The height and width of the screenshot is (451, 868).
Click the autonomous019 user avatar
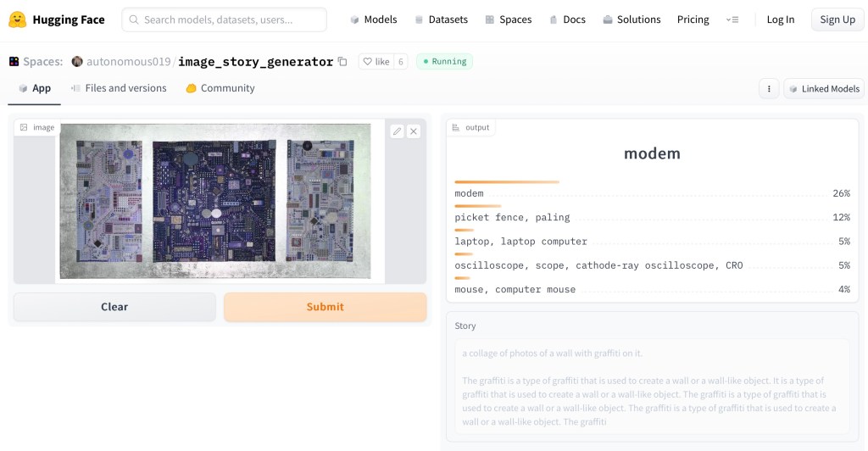coord(77,62)
